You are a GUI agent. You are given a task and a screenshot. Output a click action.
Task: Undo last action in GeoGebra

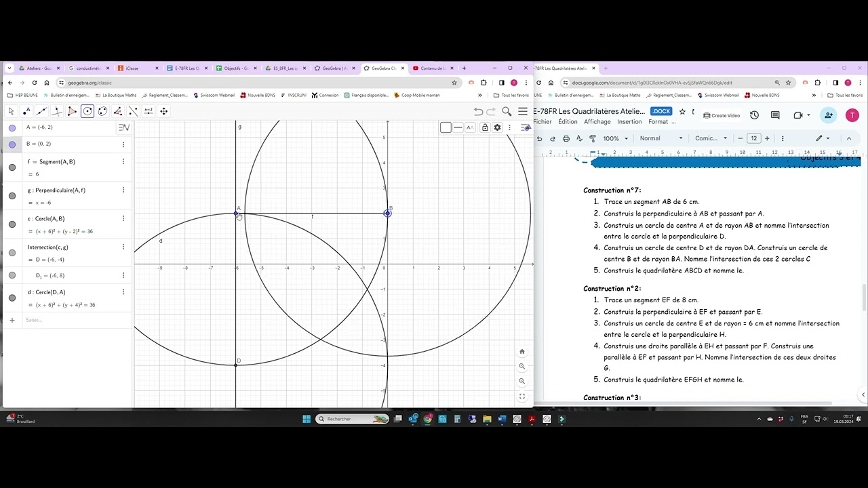click(x=478, y=112)
